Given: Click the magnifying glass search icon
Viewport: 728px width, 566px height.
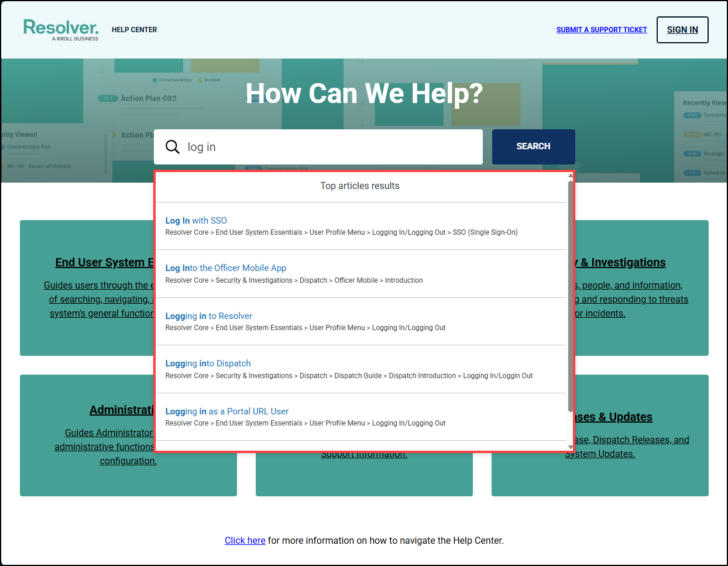Looking at the screenshot, I should (173, 147).
